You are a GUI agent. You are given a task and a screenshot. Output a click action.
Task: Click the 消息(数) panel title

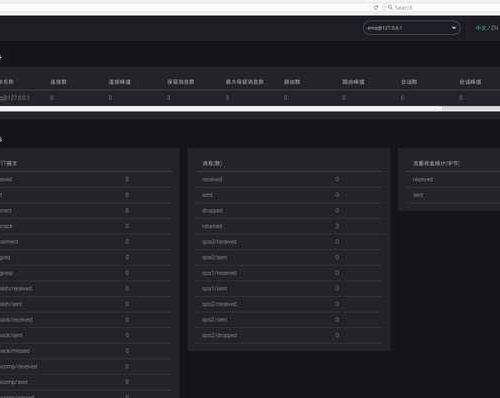click(x=212, y=164)
